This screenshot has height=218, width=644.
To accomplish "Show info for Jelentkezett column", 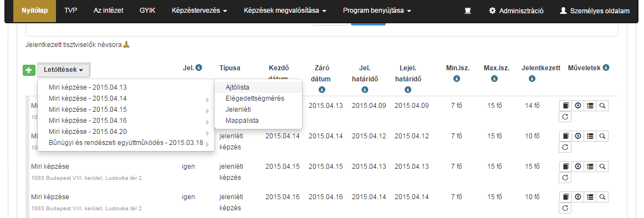I will [532, 78].
